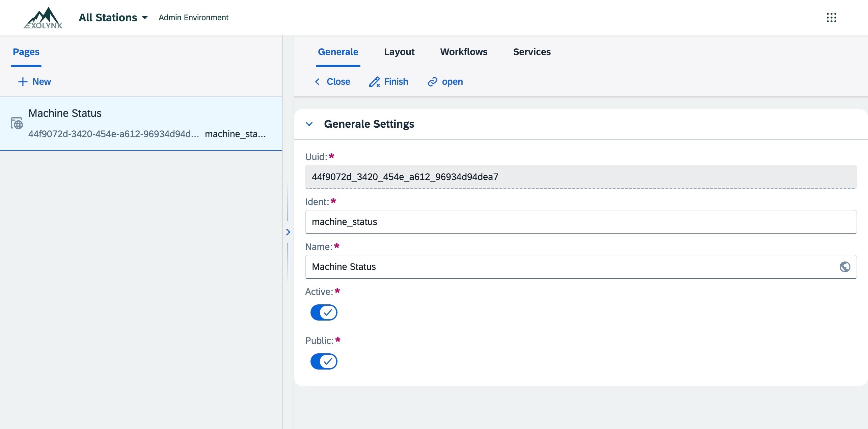Screen dimensions: 868x429
Task: Click the Close button label
Action: pos(338,82)
